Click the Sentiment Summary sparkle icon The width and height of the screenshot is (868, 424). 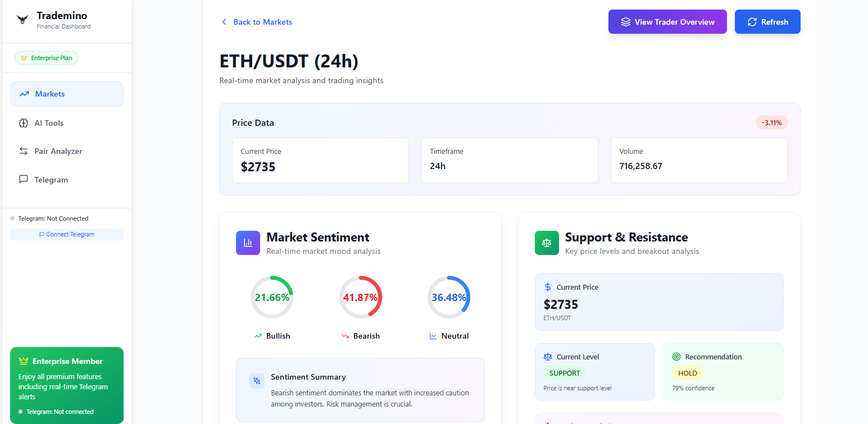(x=257, y=381)
